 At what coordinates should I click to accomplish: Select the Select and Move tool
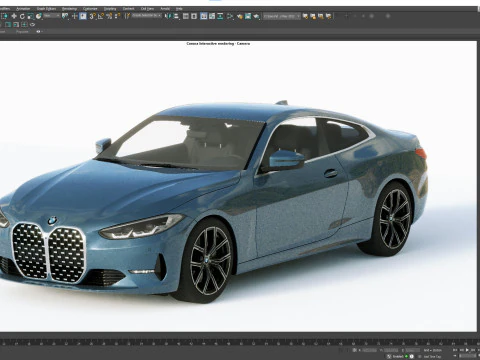pos(14,16)
